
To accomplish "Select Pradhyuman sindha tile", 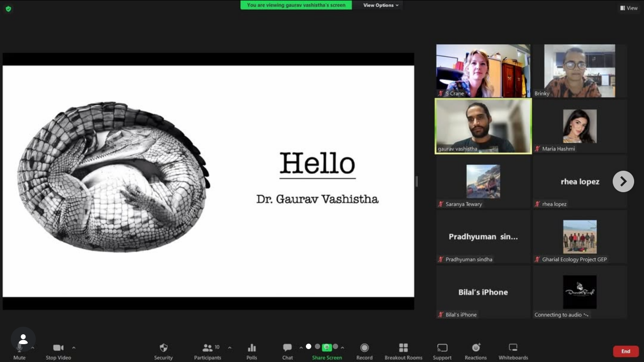I will point(483,237).
